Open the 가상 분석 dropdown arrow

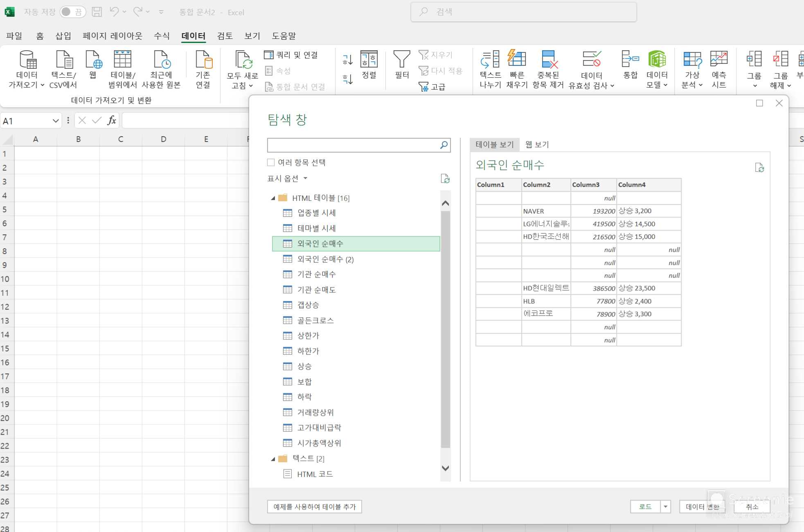[701, 85]
